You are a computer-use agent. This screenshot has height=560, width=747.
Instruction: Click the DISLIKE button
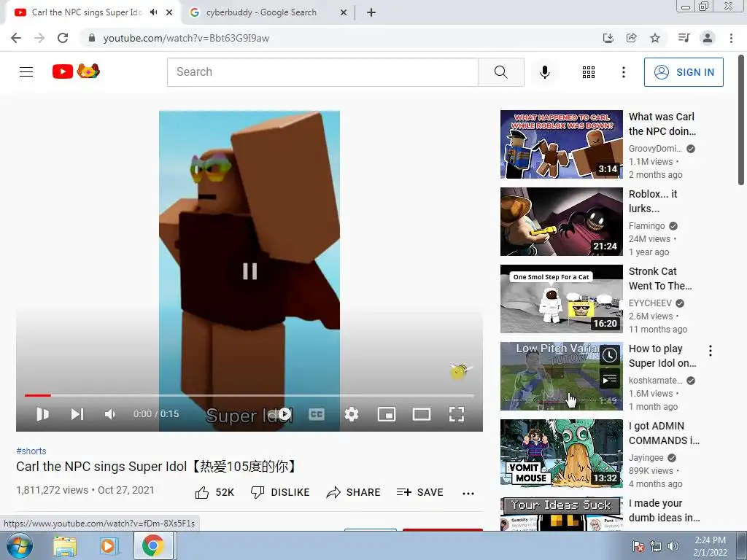(x=280, y=492)
